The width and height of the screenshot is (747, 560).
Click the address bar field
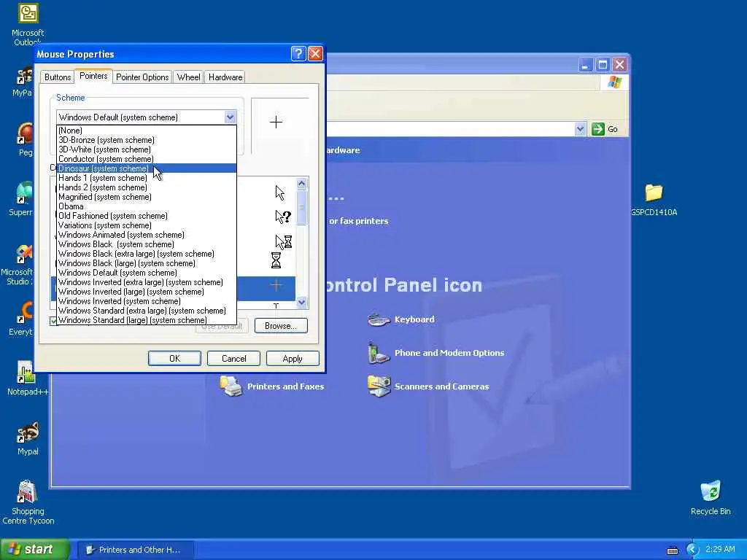450,129
